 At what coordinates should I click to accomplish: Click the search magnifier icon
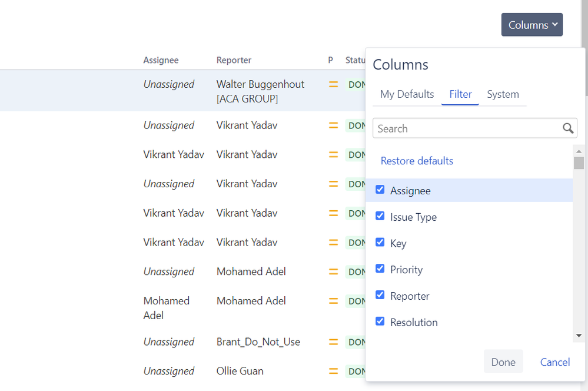(568, 128)
